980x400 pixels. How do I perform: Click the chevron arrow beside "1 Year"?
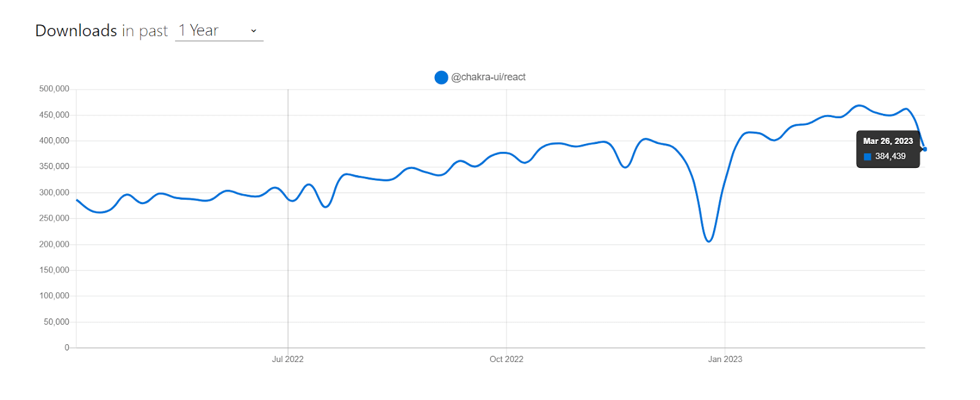point(254,31)
